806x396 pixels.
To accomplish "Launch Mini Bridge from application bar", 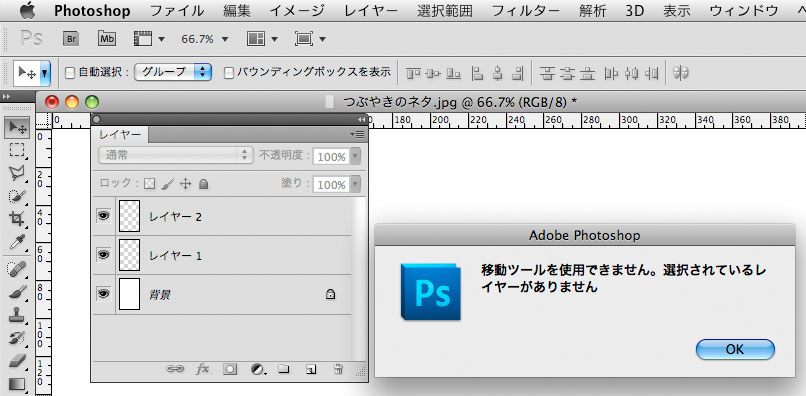I will (x=107, y=39).
